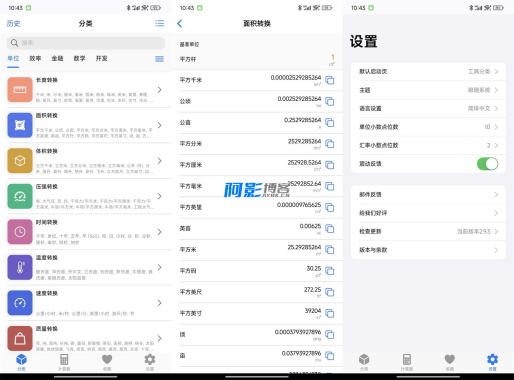Toggle the vibration feedback switch

(487, 164)
